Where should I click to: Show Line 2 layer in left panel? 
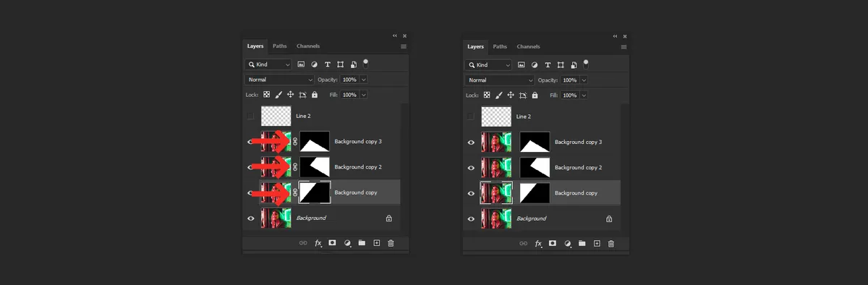[251, 116]
